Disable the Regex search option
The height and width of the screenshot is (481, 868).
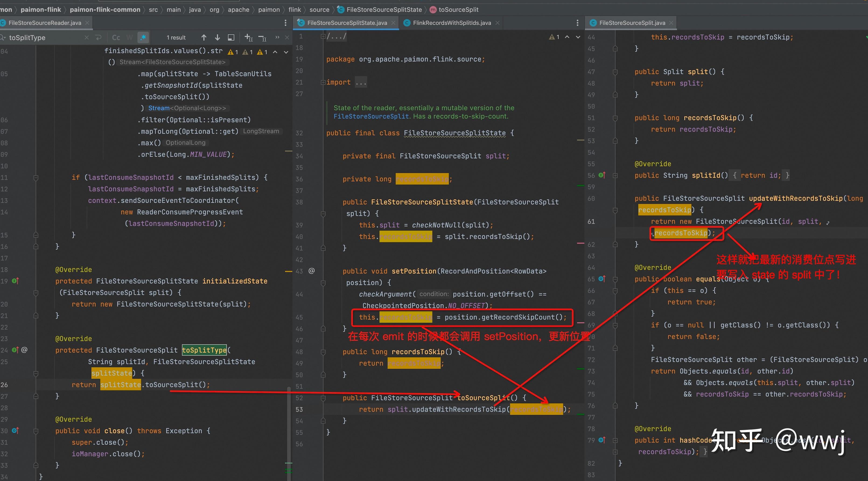pyautogui.click(x=143, y=37)
